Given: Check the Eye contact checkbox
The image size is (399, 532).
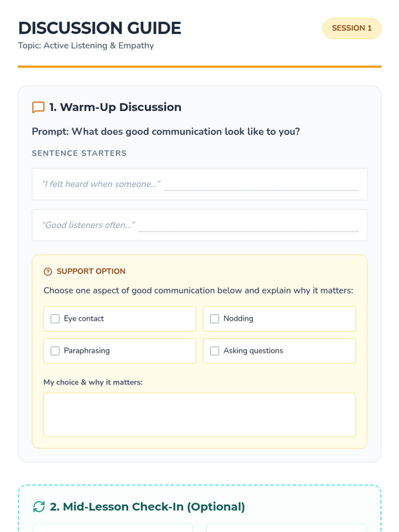Looking at the screenshot, I should [55, 319].
